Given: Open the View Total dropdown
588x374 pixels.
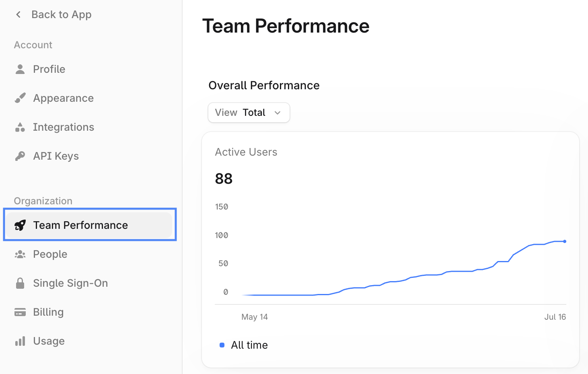Looking at the screenshot, I should pyautogui.click(x=249, y=113).
